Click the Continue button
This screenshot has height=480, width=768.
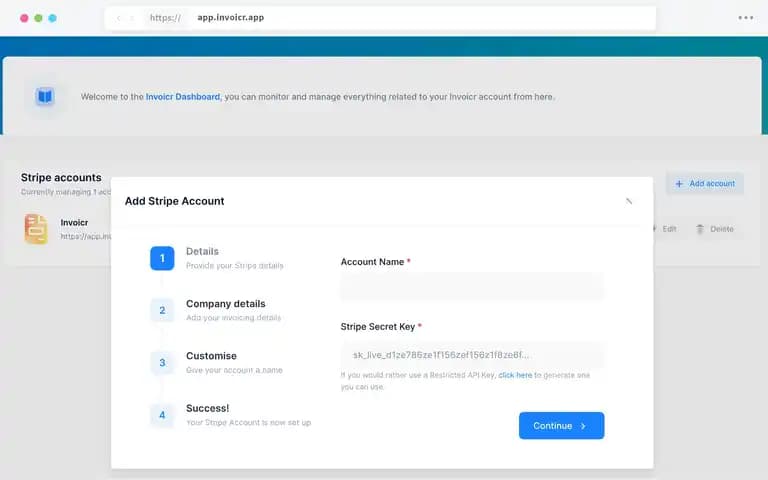[x=561, y=426]
